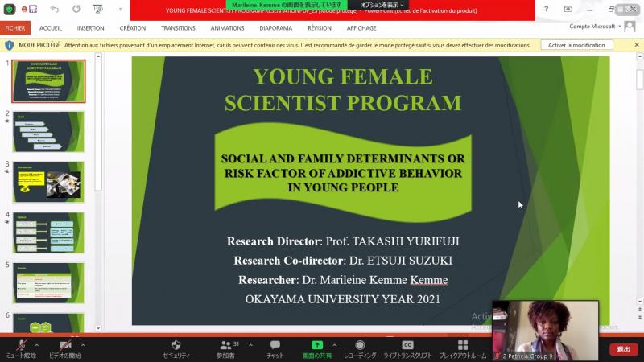Click the Activer la modification button

point(576,45)
